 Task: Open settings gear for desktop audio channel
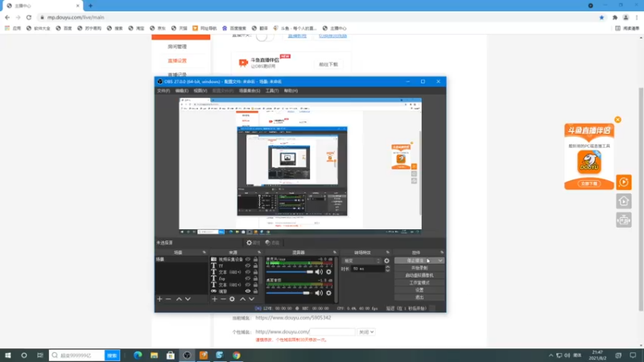pos(328,293)
